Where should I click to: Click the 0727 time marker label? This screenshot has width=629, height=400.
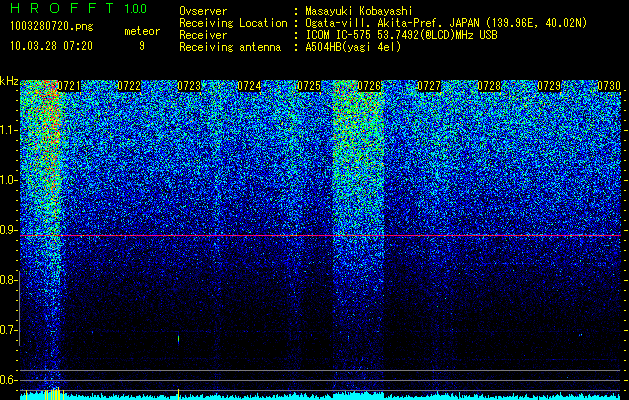click(429, 86)
